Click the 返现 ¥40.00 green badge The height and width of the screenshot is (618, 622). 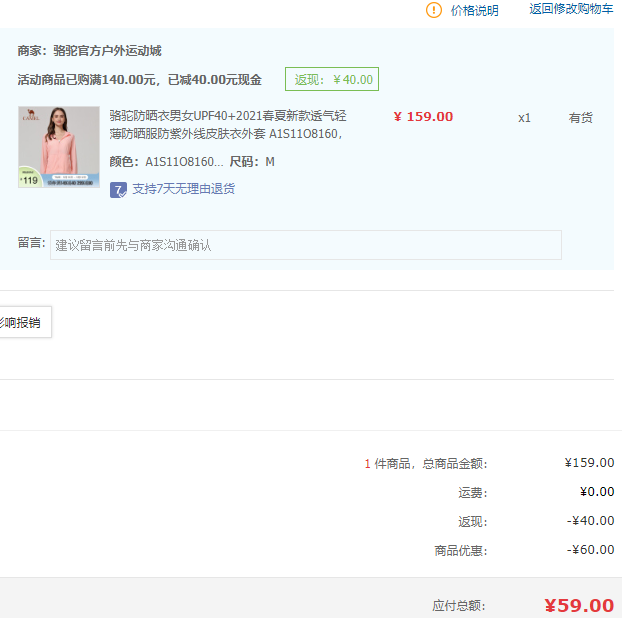point(332,79)
